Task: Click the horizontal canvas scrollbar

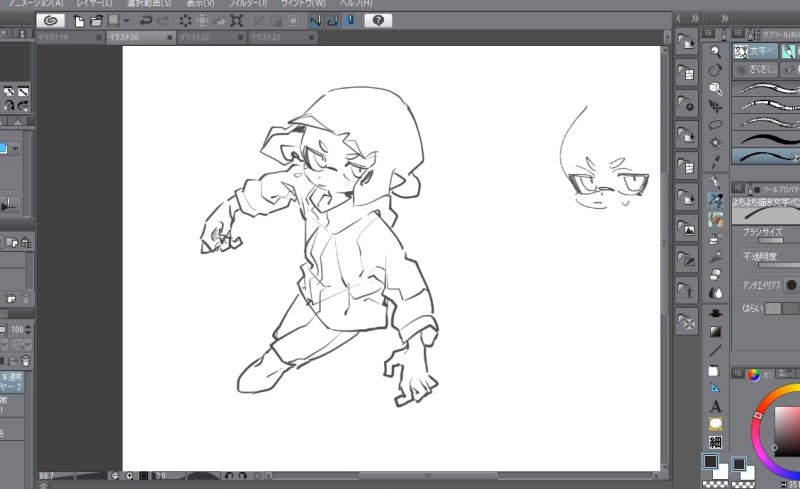Action: [428, 476]
